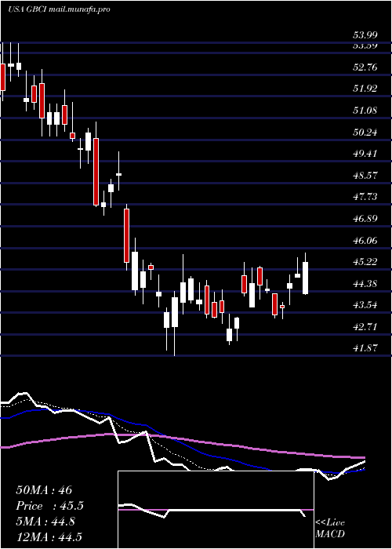This screenshot has height=549, width=392.
Task: Click the 'USA GBCI mail.munafa.pro' chart title
Action: tap(59, 9)
